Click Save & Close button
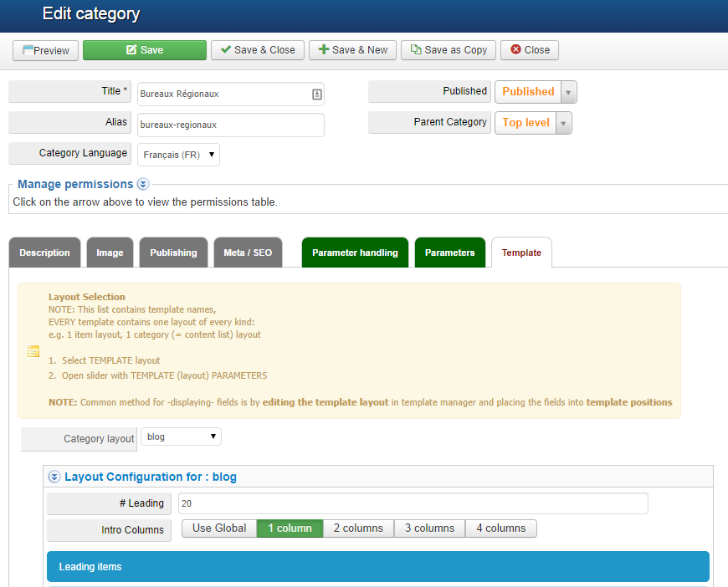 (x=257, y=50)
